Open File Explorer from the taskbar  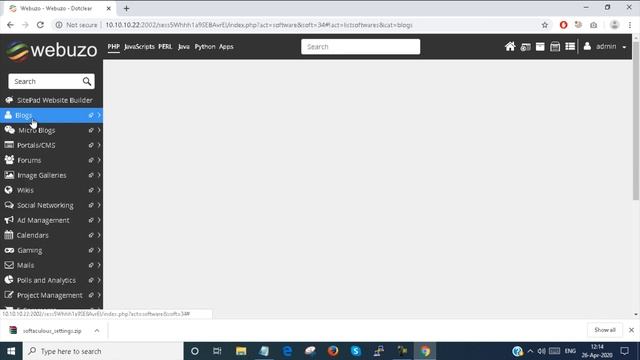241,351
